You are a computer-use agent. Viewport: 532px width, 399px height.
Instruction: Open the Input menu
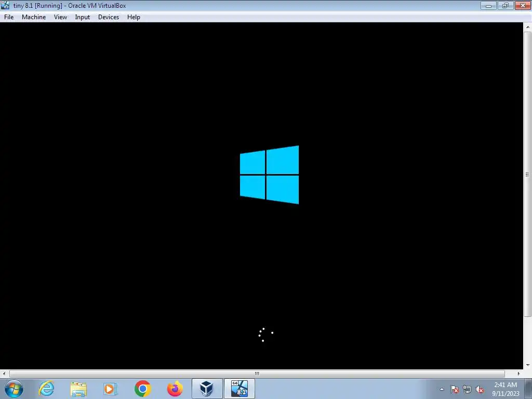point(83,17)
